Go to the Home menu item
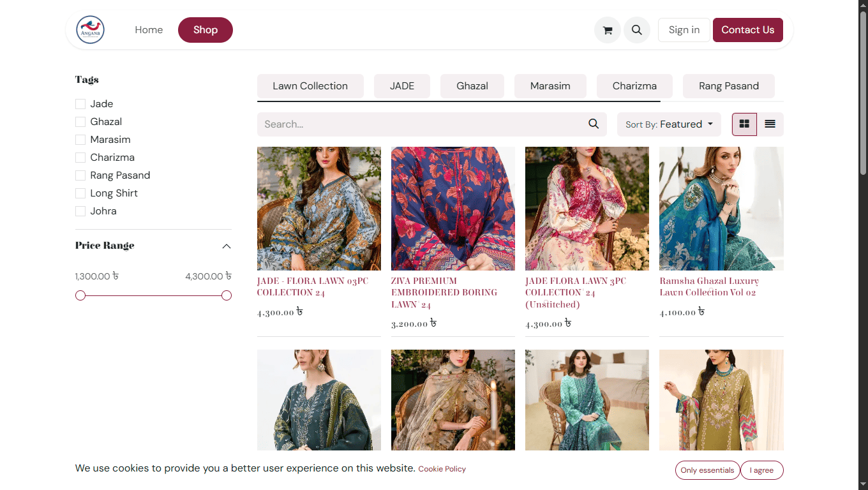 coord(149,30)
